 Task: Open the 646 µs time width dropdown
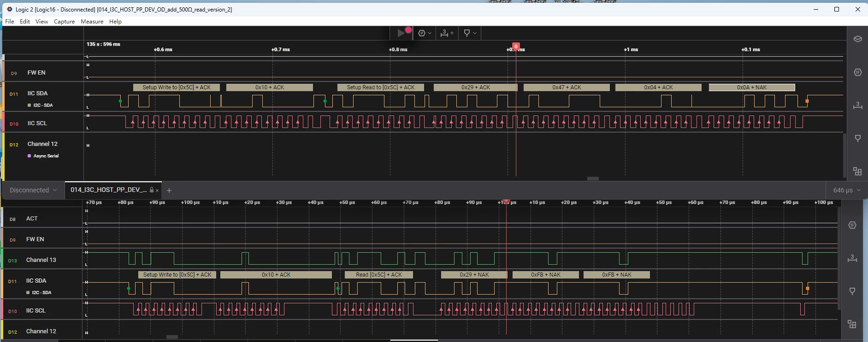[847, 190]
